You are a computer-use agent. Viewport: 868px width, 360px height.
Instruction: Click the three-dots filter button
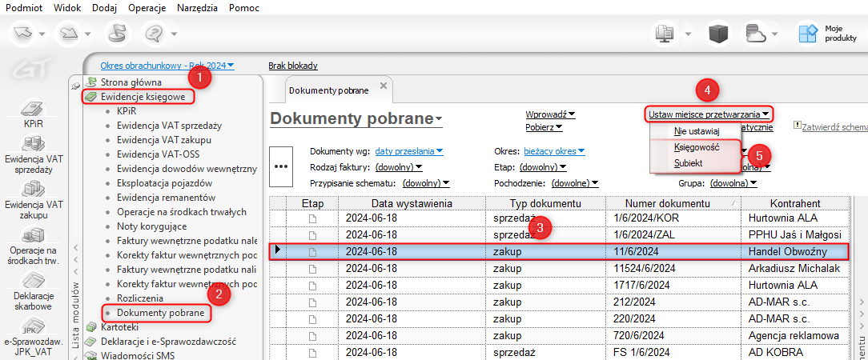tap(281, 166)
